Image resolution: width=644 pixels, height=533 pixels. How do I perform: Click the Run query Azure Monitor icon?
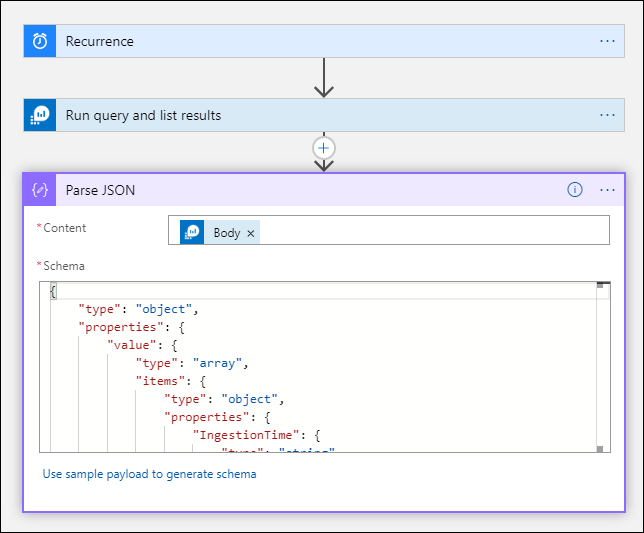(x=40, y=115)
